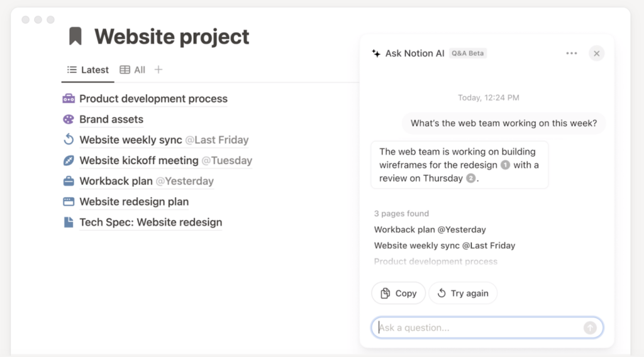The height and width of the screenshot is (357, 644).
Task: Click the user question message bubble
Action: coord(504,123)
